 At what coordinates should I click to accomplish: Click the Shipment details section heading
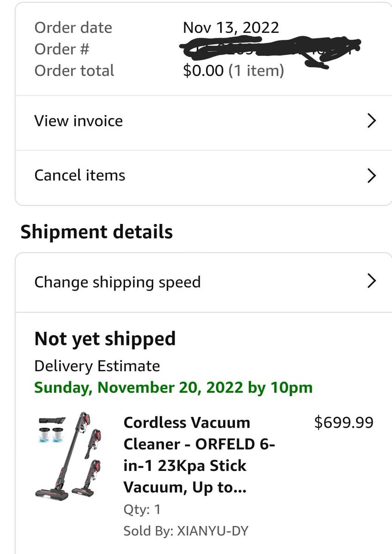[x=96, y=232]
